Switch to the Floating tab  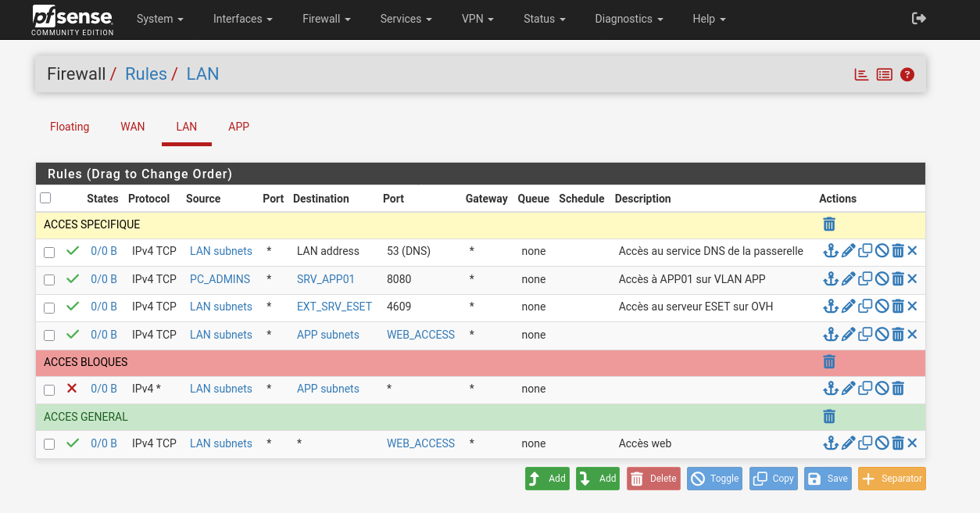(70, 127)
